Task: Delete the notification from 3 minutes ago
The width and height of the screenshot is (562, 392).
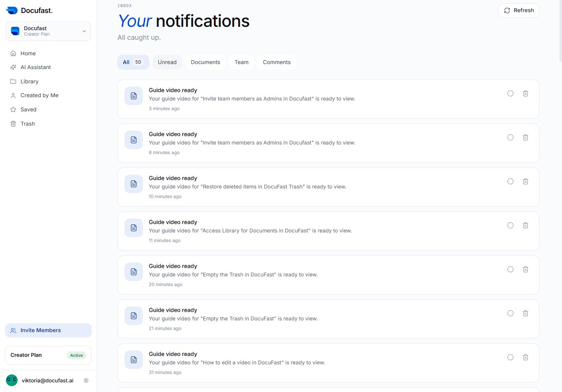Action: point(526,93)
